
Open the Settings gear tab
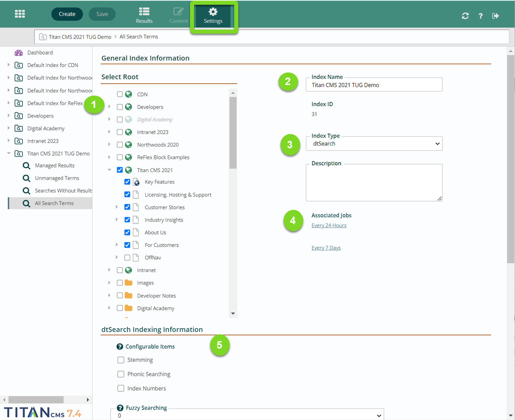[x=213, y=16]
